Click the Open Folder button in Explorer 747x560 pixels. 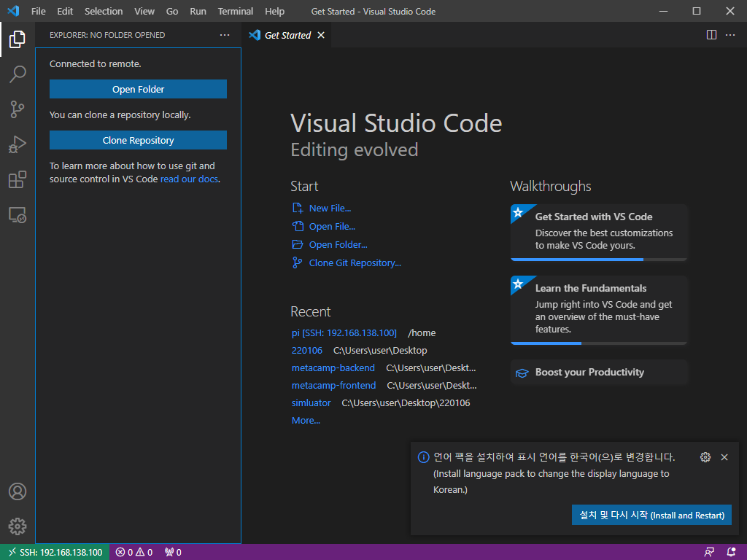138,89
